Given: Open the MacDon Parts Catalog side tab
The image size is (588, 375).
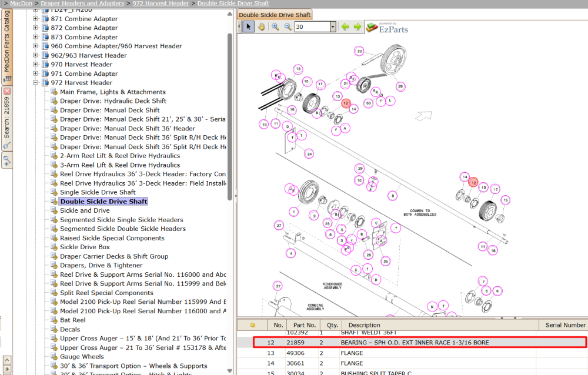Looking at the screenshot, I should pos(6,46).
